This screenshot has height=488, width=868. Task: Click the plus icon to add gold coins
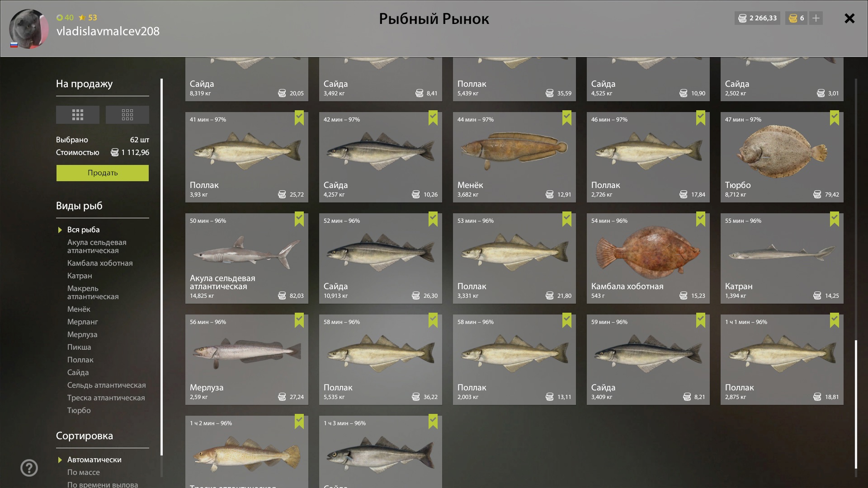[x=816, y=18]
